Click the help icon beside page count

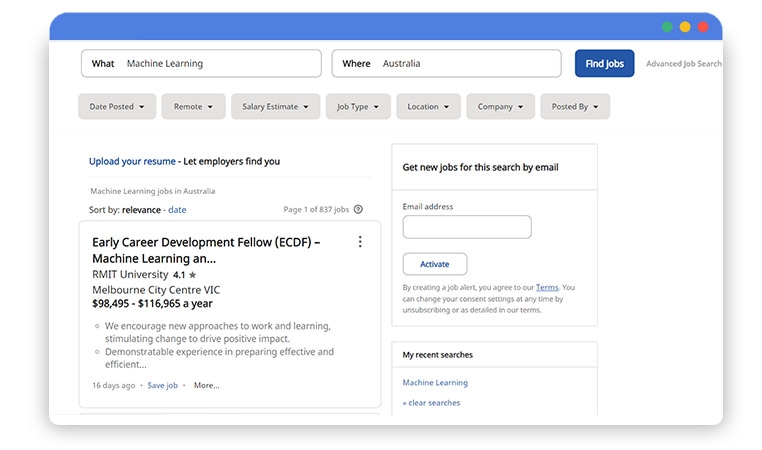click(x=358, y=210)
